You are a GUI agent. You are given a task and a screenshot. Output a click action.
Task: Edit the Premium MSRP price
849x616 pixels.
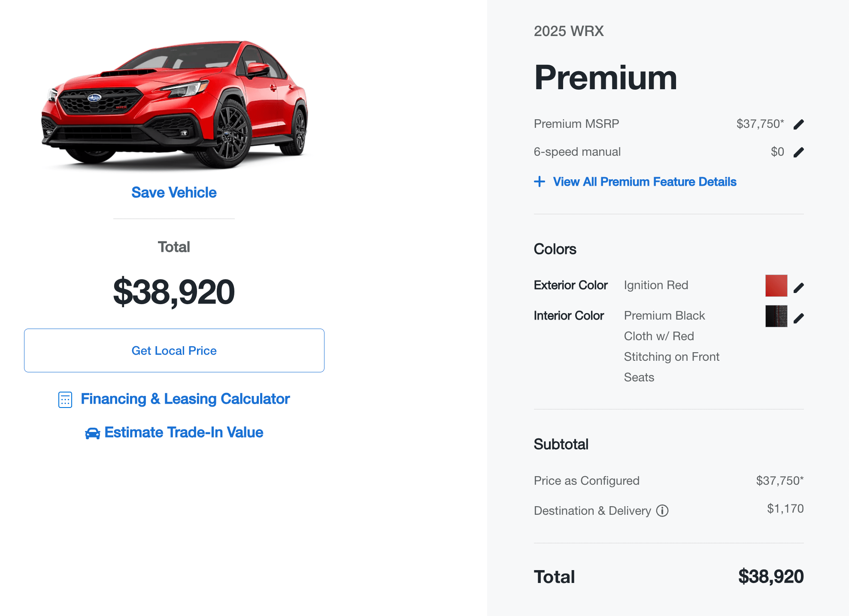point(799,124)
